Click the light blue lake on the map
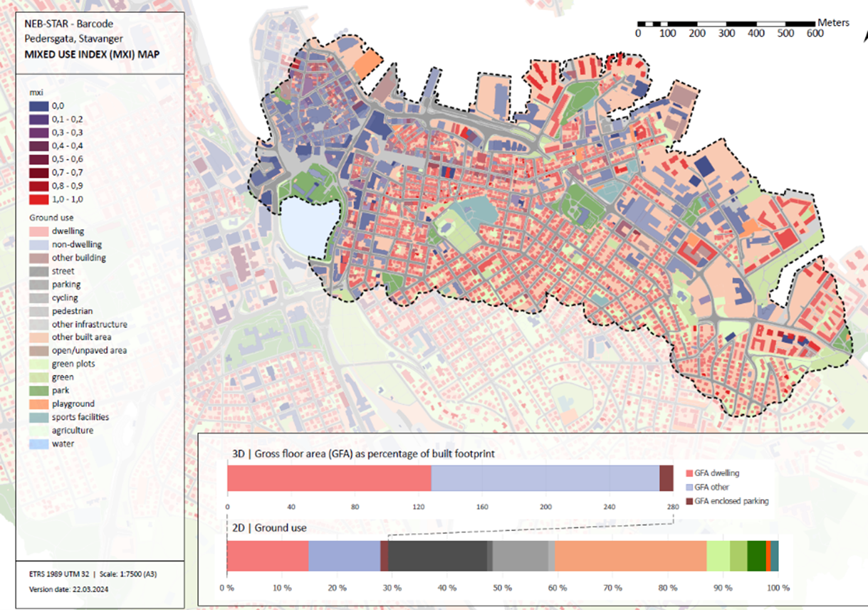The image size is (868, 610). pyautogui.click(x=305, y=226)
